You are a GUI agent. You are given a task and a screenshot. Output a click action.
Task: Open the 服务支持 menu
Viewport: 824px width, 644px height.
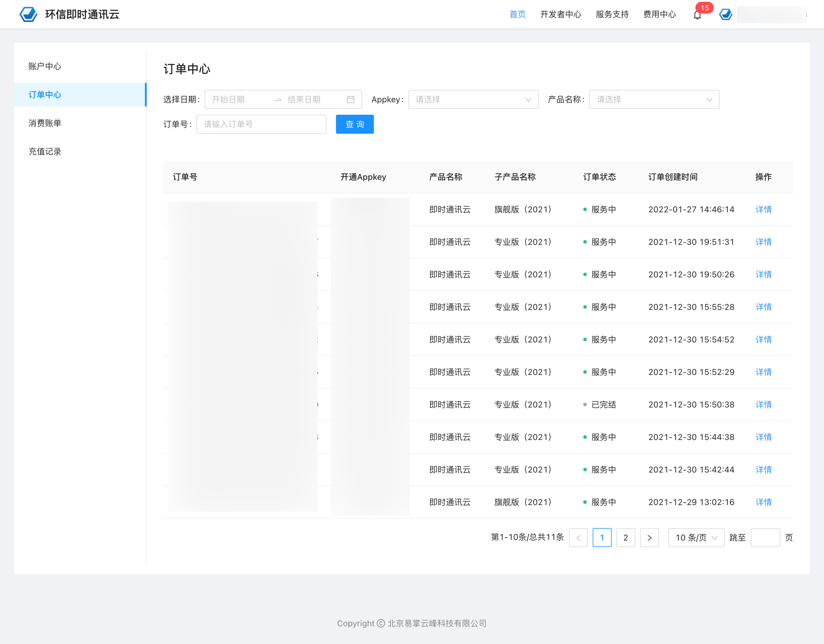612,14
